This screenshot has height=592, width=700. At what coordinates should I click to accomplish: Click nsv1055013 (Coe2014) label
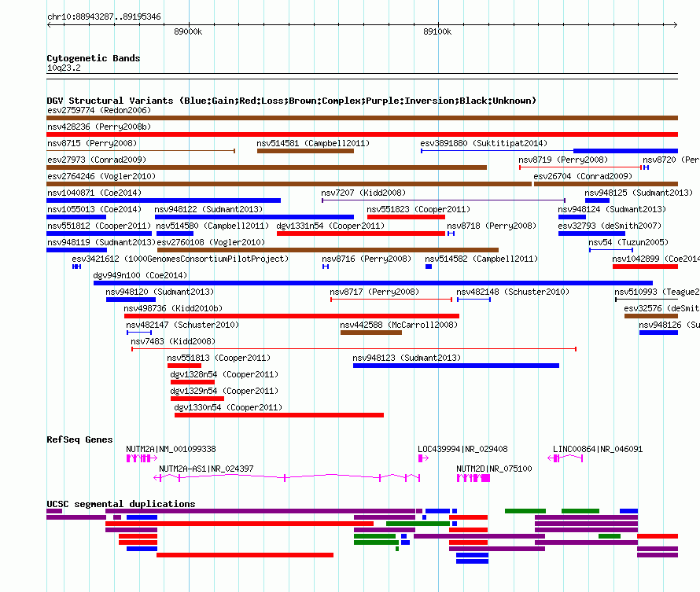[x=94, y=209]
